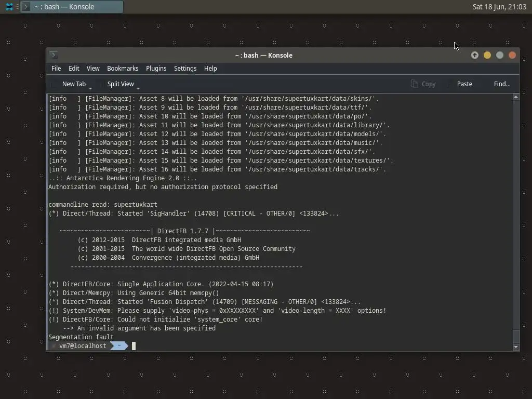Open the Find... search tool
The width and height of the screenshot is (532, 399).
tap(502, 84)
